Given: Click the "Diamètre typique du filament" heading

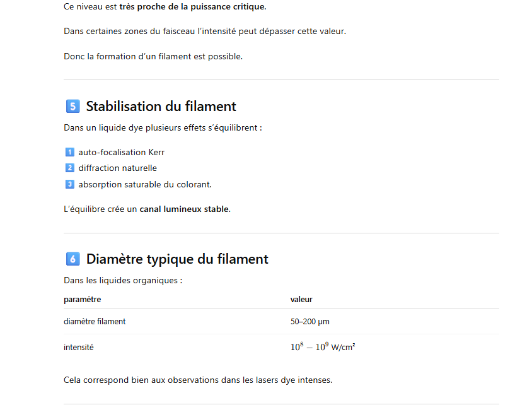Looking at the screenshot, I should click(x=177, y=259).
